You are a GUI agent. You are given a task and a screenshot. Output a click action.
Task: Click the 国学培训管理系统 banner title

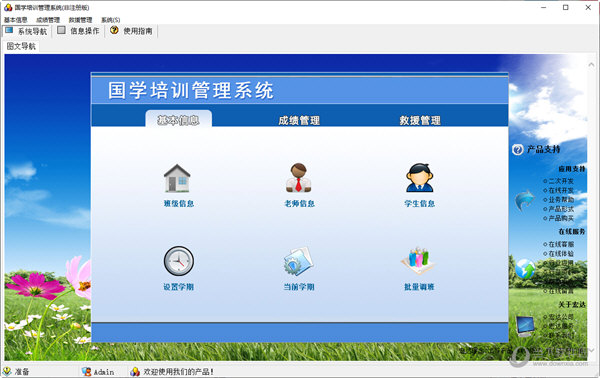tap(191, 91)
